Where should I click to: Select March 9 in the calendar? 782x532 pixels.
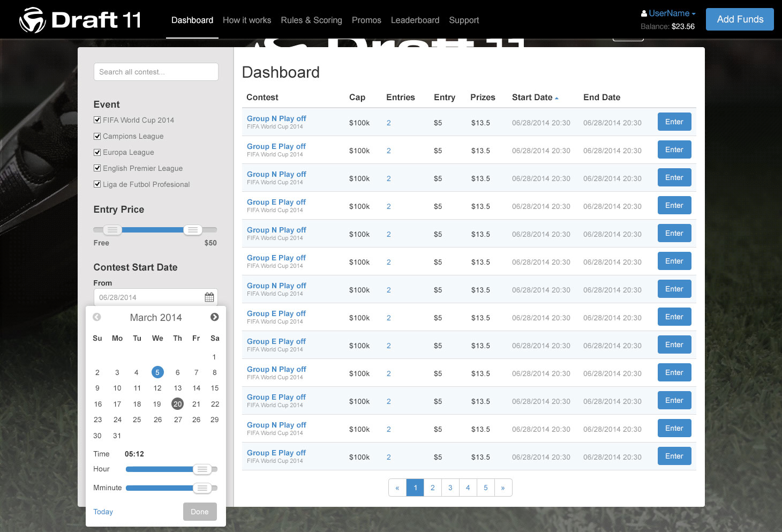coord(97,388)
